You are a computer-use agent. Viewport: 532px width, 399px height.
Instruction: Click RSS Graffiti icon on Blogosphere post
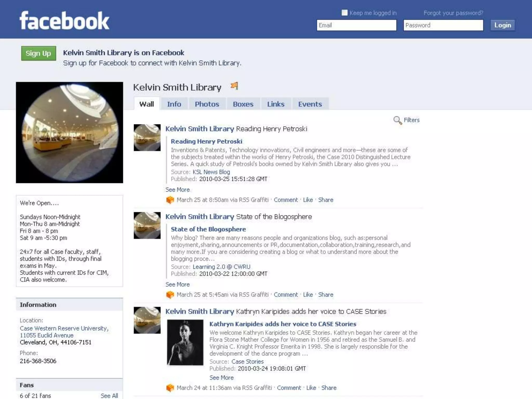point(170,295)
